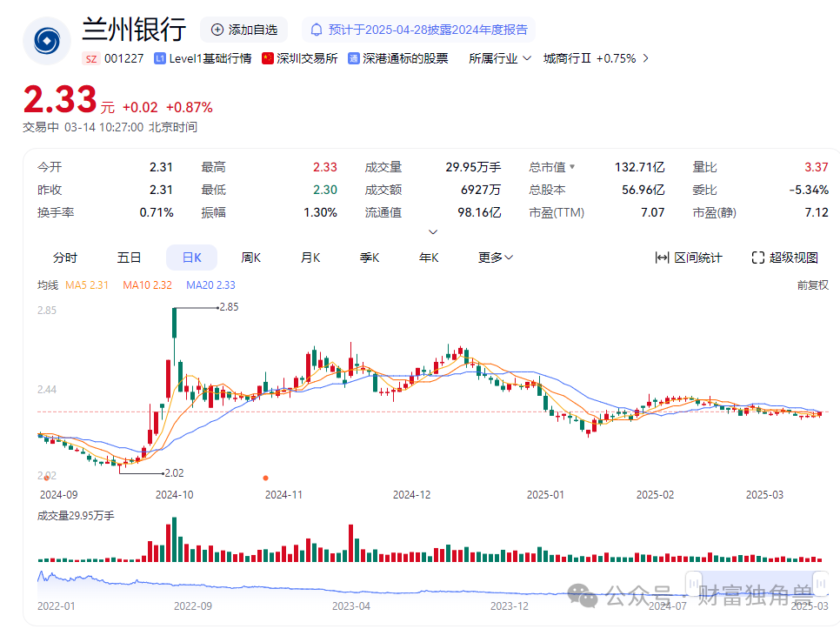The image size is (840, 629).
Task: Expand the 所属行业 dropdown
Action: coord(500,58)
